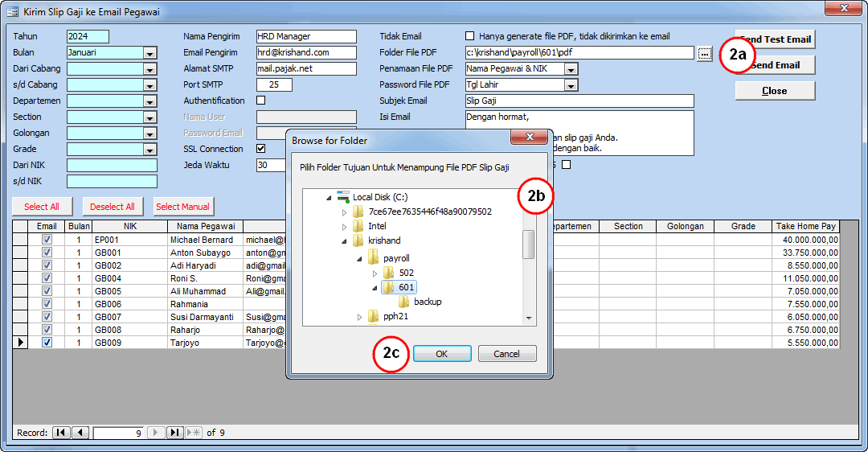The height and width of the screenshot is (452, 868).
Task: Select the backup folder
Action: 428,302
